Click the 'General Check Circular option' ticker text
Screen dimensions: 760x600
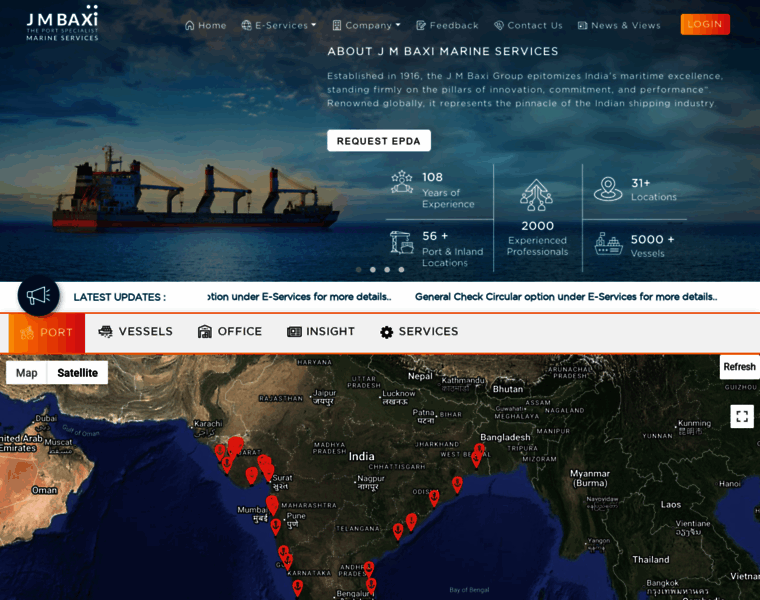pyautogui.click(x=566, y=297)
